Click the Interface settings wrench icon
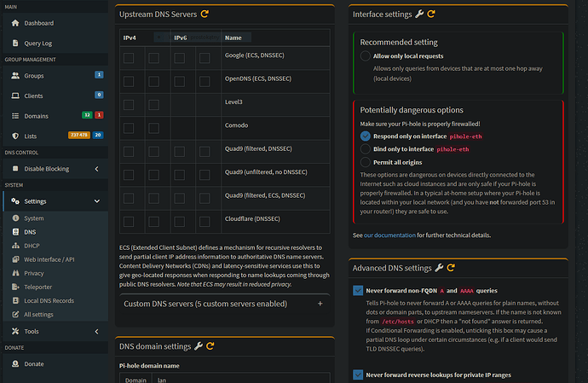Image resolution: width=588 pixels, height=383 pixels. click(419, 14)
